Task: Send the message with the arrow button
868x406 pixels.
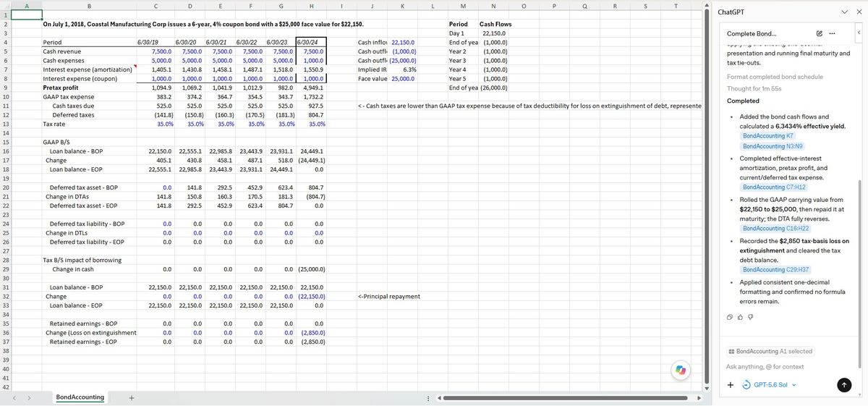Action: click(843, 385)
